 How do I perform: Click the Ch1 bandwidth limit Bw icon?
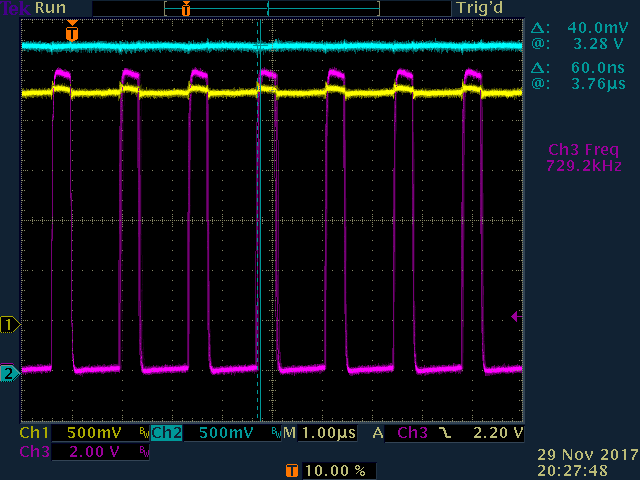pos(144,433)
